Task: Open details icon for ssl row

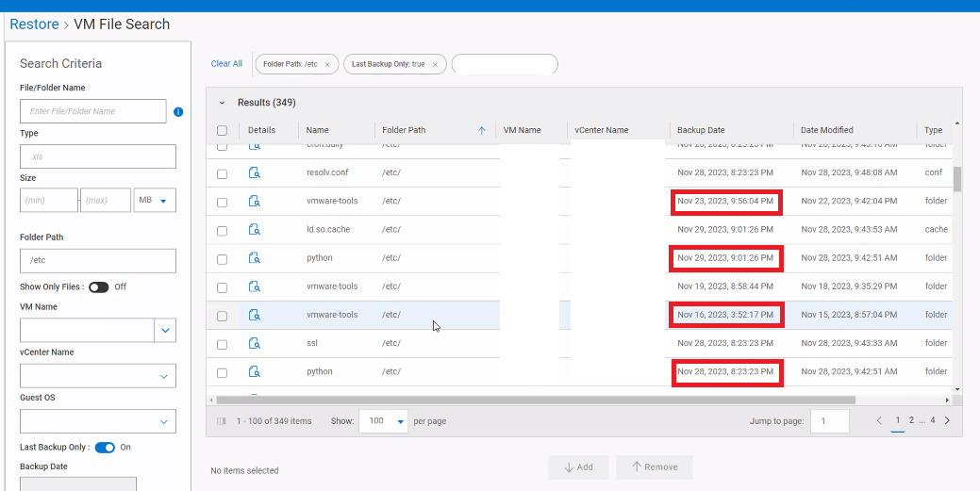Action: [x=254, y=344]
